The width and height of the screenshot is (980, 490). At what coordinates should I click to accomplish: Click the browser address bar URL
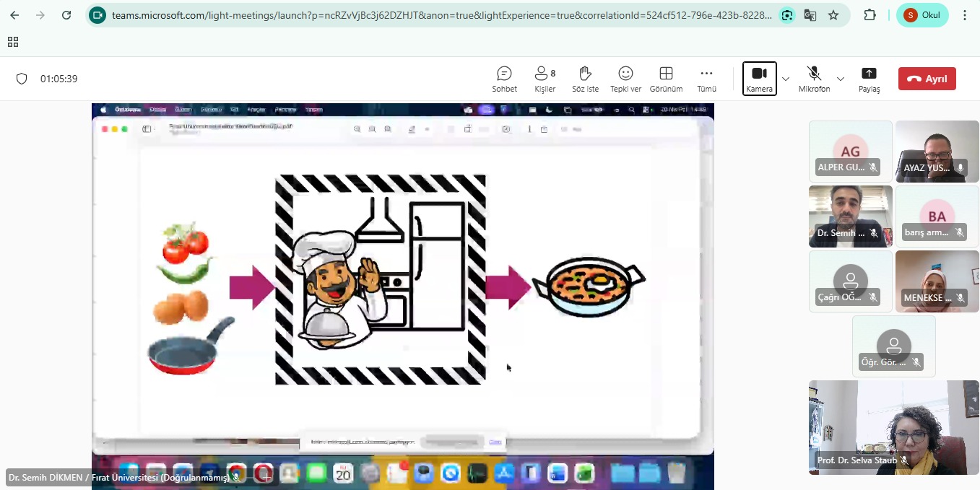tap(441, 15)
